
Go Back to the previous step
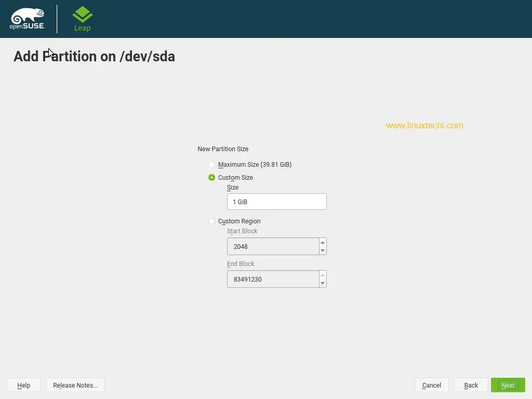[x=471, y=385]
